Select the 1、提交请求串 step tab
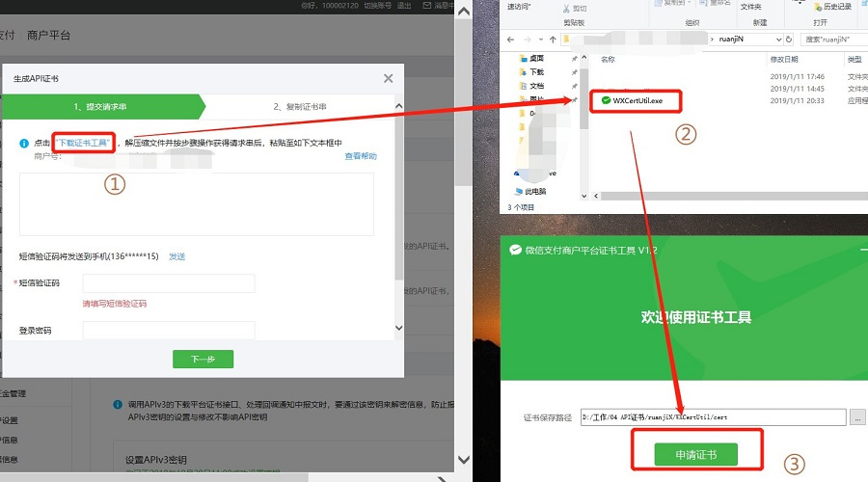Image resolution: width=868 pixels, height=482 pixels. click(99, 106)
